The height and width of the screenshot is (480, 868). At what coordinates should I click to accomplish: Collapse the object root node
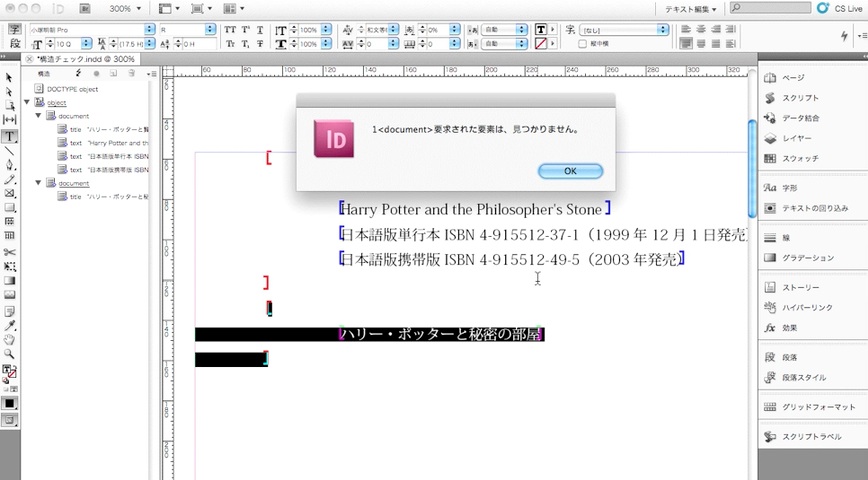point(27,102)
